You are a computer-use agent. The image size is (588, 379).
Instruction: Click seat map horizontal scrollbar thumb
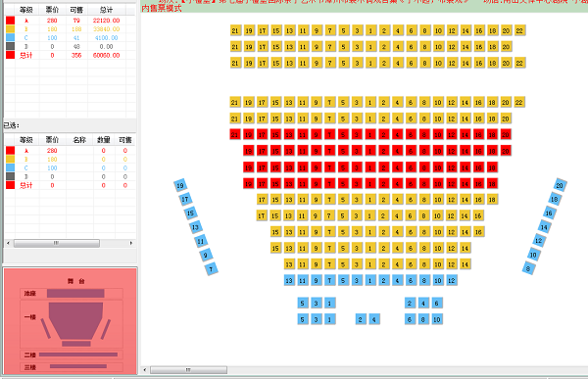tap(188, 370)
